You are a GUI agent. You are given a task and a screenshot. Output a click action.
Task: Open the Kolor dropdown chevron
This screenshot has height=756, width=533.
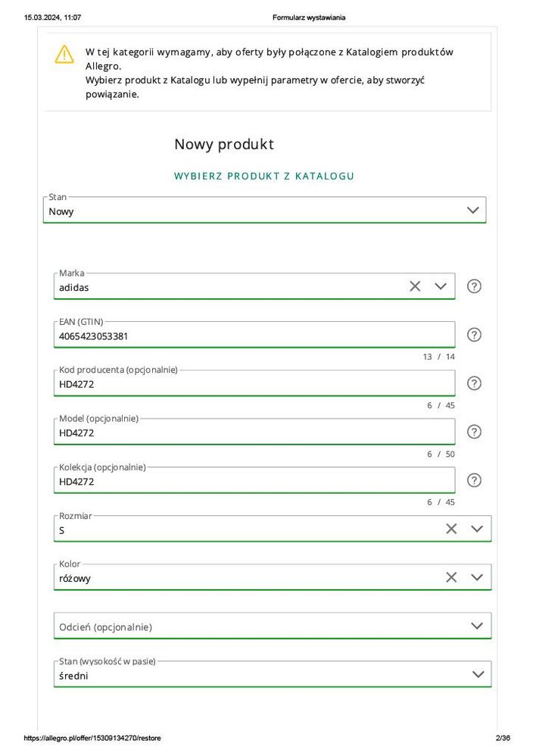click(477, 577)
